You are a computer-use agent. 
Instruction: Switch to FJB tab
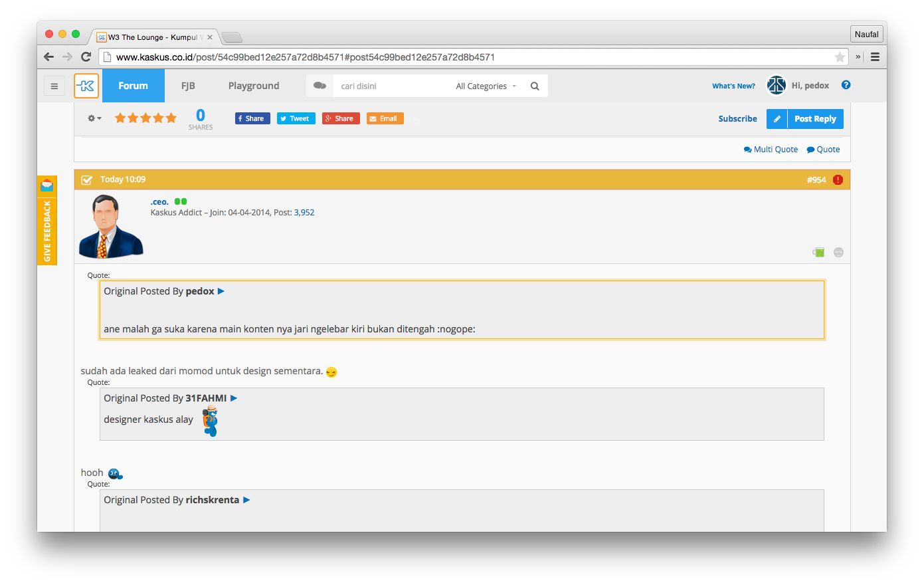click(x=188, y=86)
